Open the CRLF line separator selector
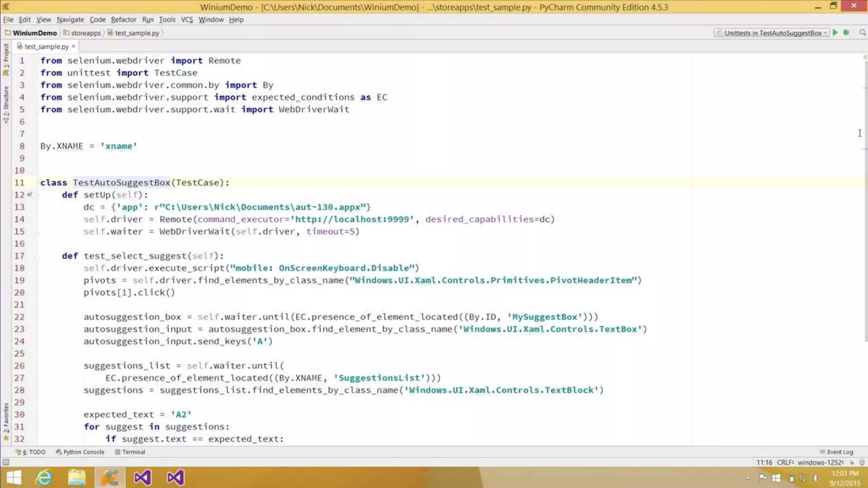This screenshot has height=488, width=868. (785, 463)
